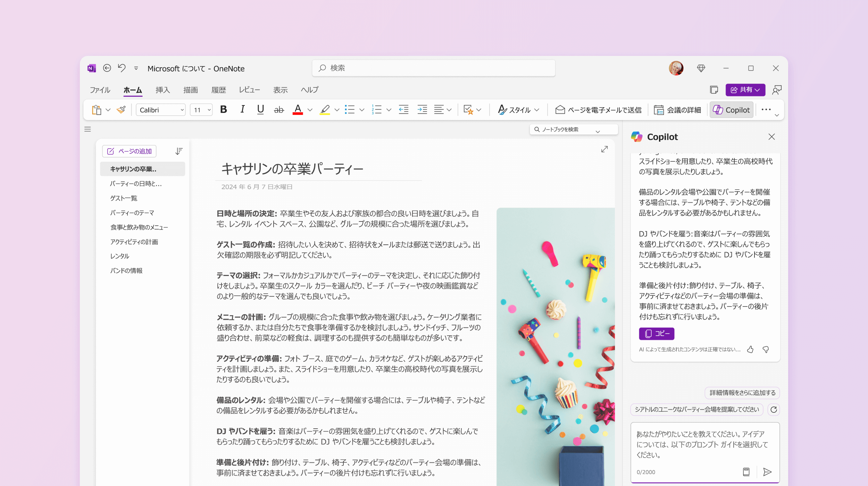Select バーティーのテーマ page in sidebar

coord(132,213)
